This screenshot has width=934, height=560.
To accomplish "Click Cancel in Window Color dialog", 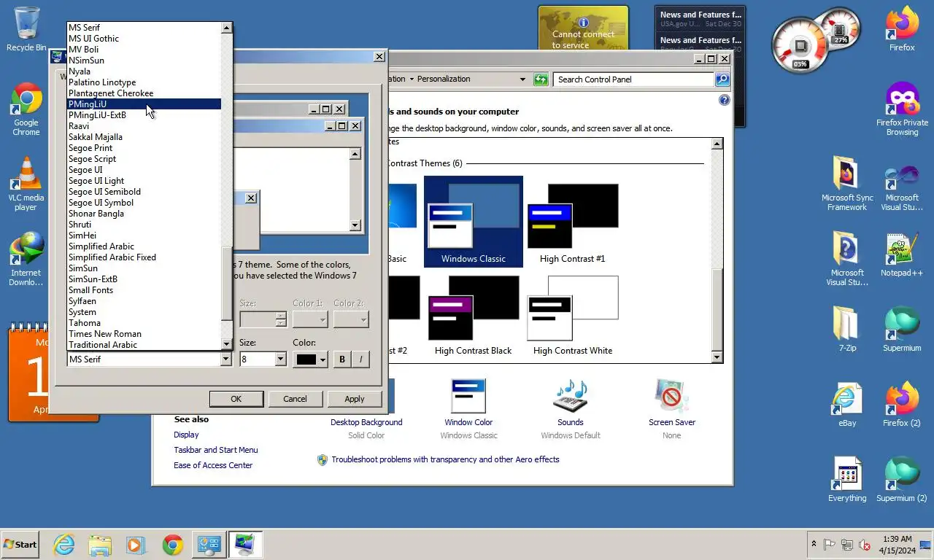I will (x=295, y=399).
